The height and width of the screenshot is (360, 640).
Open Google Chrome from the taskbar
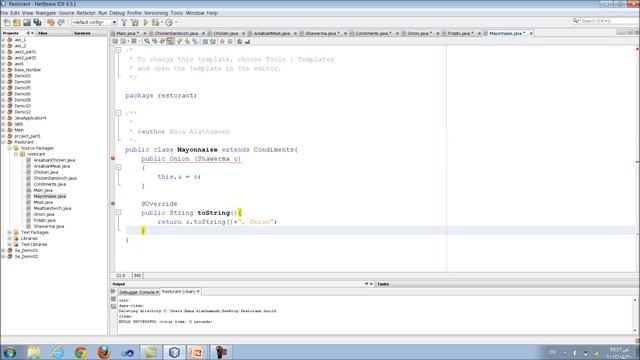(81, 352)
